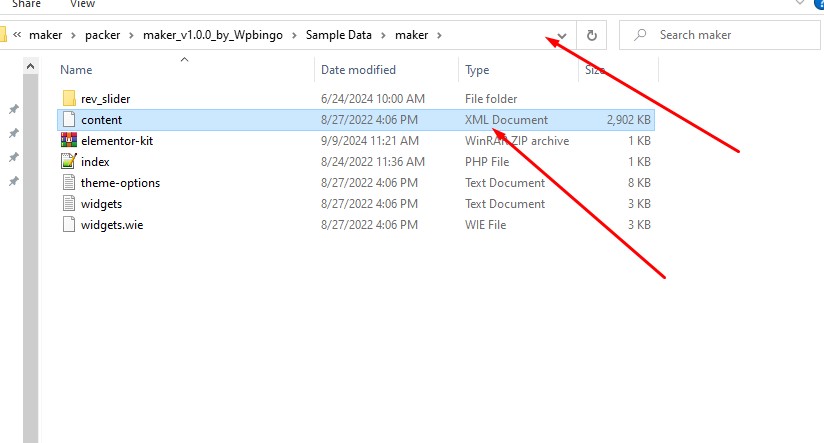The width and height of the screenshot is (824, 443).
Task: Open the rev_slider folder icon
Action: (x=69, y=98)
